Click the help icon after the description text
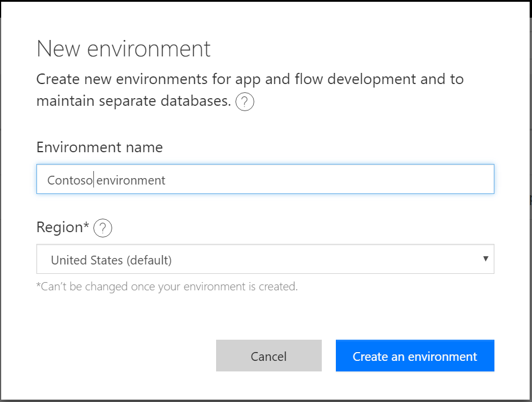The width and height of the screenshot is (532, 402). pos(245,102)
